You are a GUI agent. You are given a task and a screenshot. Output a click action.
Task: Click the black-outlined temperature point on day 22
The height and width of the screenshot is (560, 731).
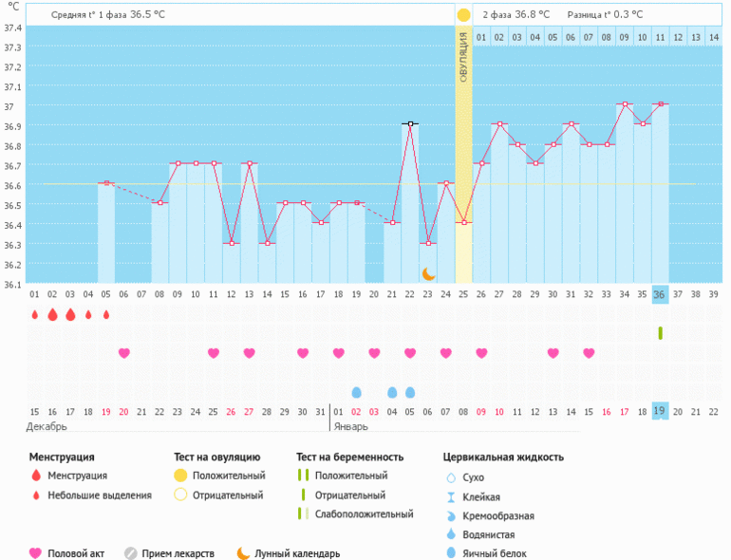[410, 123]
